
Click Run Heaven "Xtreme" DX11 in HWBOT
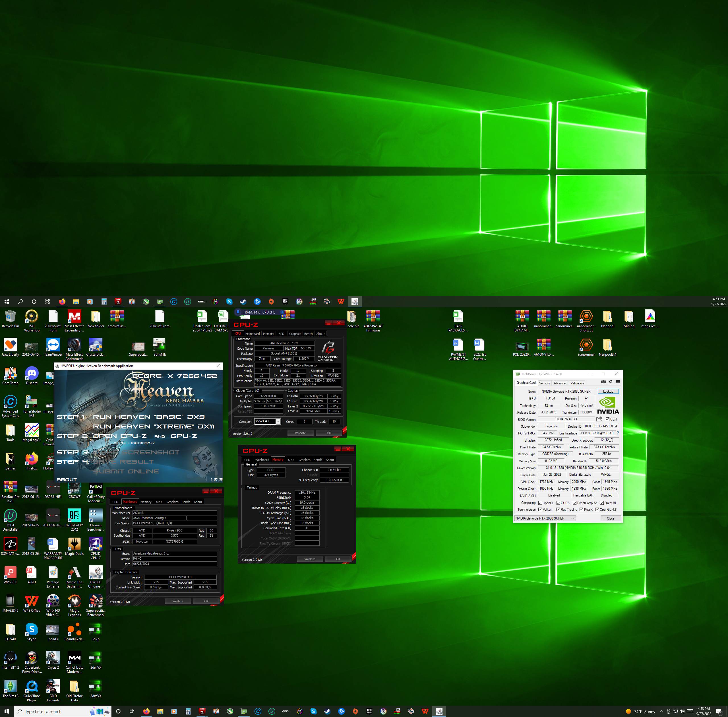154,426
